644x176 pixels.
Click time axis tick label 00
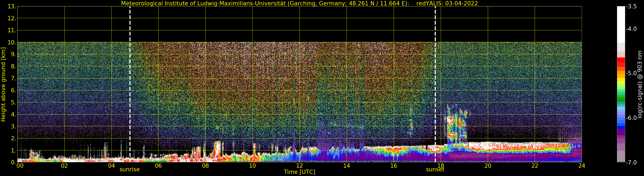coord(20,166)
